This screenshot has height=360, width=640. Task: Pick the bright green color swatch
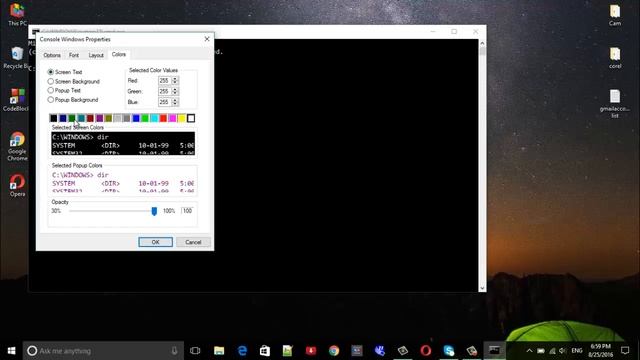145,118
